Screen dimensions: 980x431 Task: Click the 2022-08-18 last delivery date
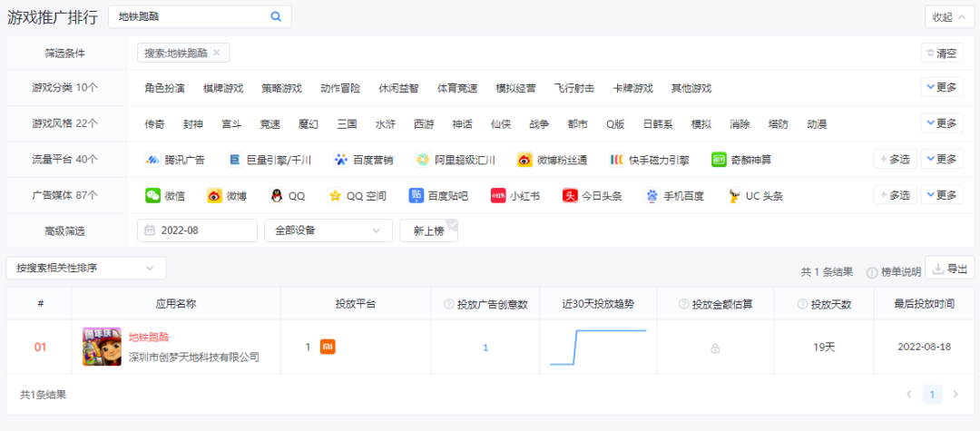pos(925,347)
